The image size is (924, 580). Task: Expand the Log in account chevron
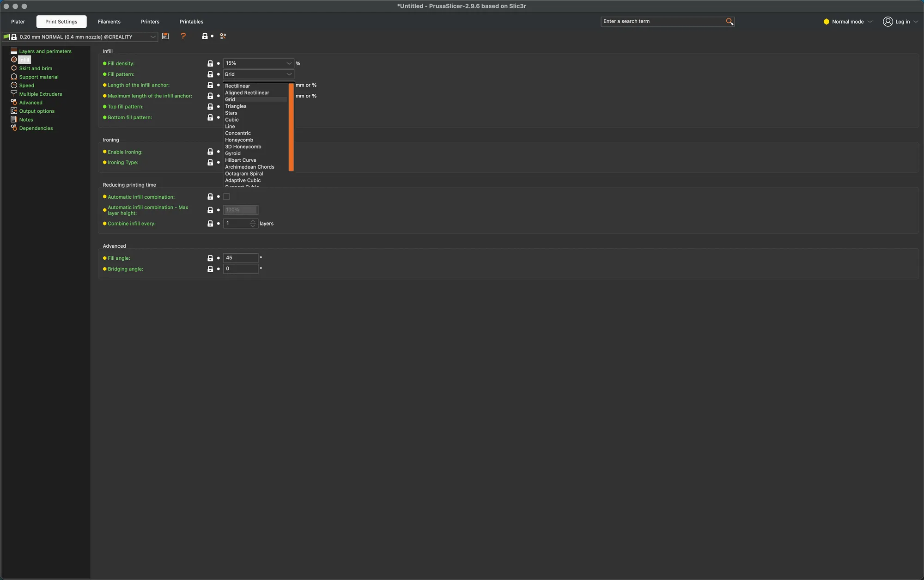(x=916, y=22)
